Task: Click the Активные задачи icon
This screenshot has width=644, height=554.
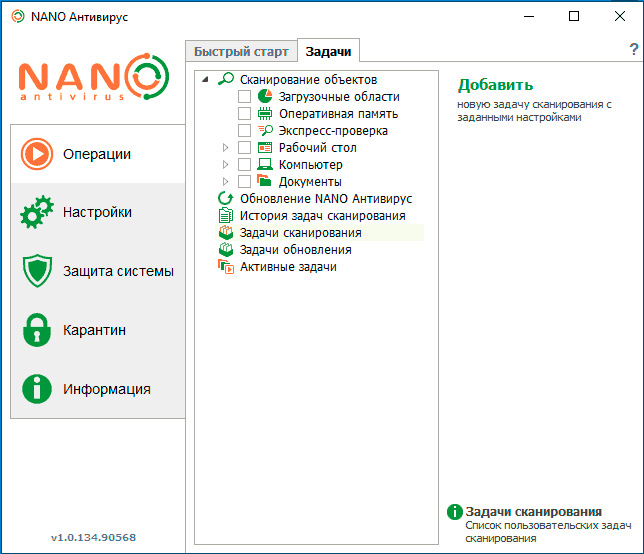Action: 226,267
